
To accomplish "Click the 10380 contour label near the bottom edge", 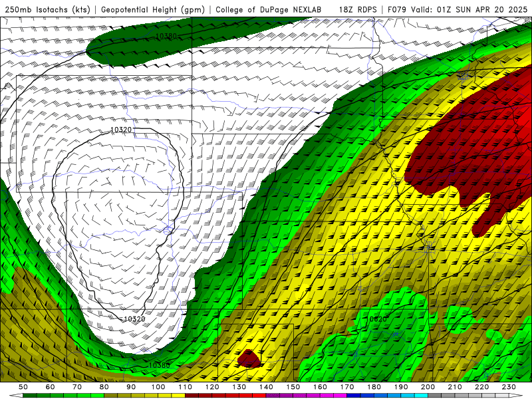I will (159, 365).
